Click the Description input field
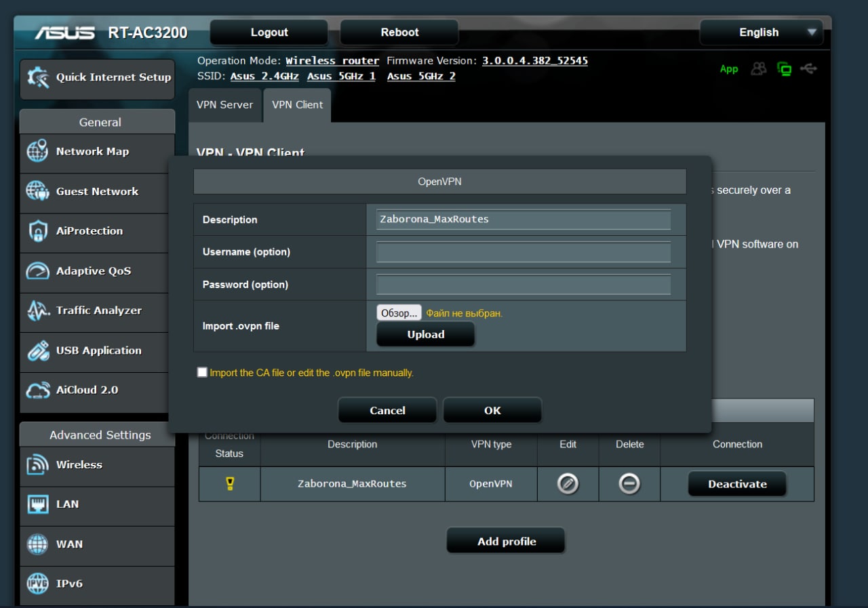 (x=524, y=220)
